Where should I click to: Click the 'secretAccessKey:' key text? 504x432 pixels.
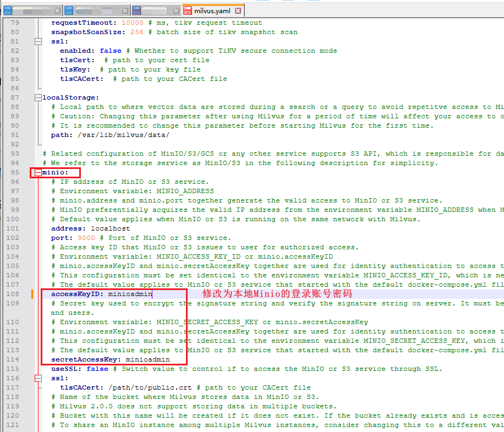pyautogui.click(x=86, y=360)
